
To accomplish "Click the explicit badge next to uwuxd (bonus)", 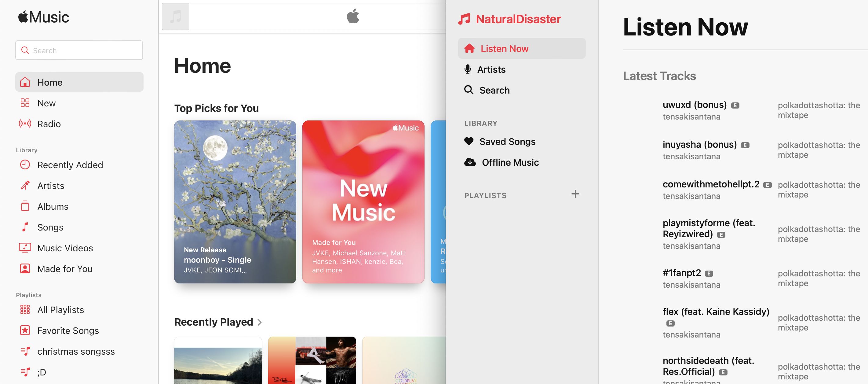I will (735, 105).
